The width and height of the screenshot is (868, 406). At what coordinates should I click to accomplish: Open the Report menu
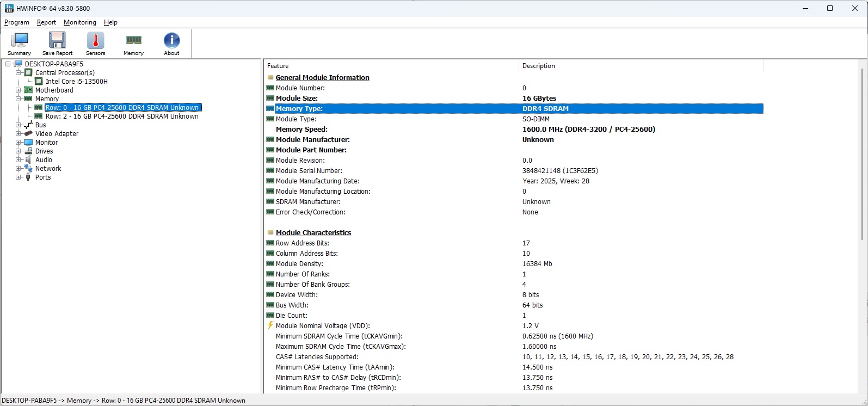click(x=46, y=22)
